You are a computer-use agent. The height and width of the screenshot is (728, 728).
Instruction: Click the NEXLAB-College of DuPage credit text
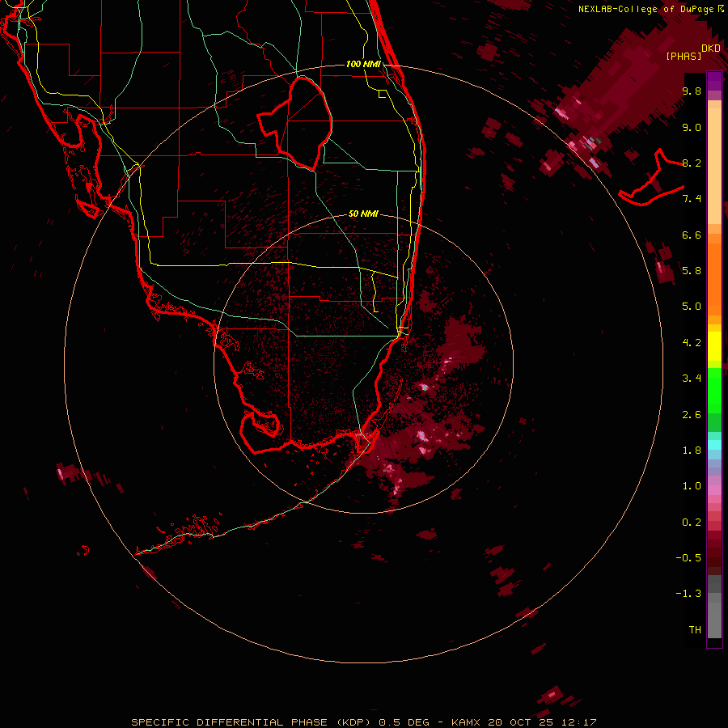point(646,9)
